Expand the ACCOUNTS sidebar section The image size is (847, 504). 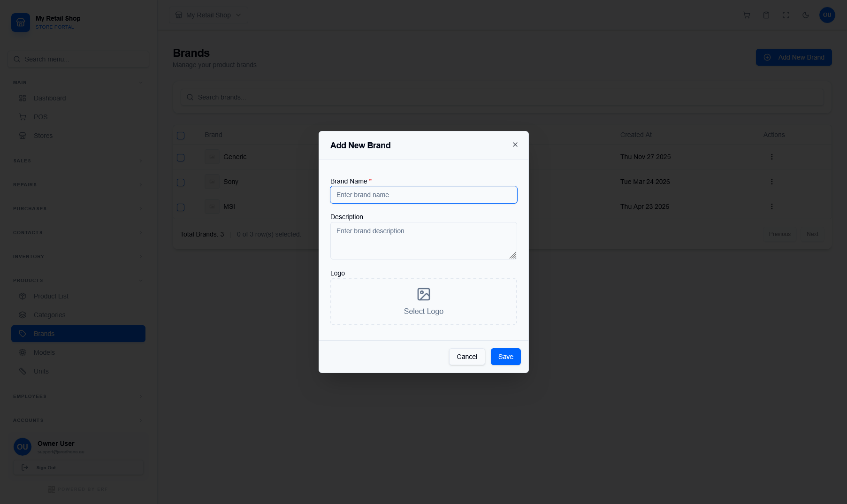tap(78, 420)
